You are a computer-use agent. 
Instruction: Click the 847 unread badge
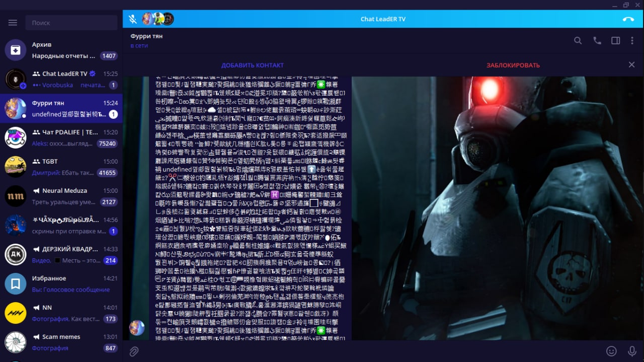(x=110, y=348)
